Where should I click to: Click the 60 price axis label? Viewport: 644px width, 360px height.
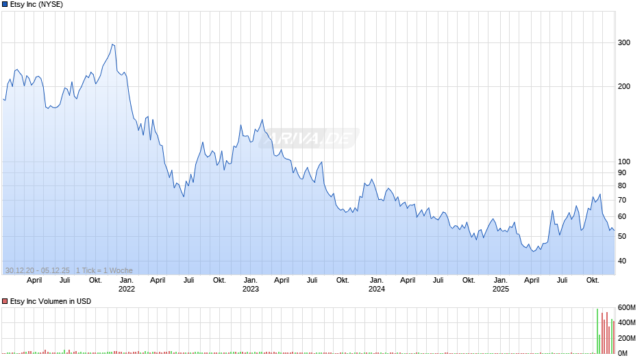click(x=622, y=216)
